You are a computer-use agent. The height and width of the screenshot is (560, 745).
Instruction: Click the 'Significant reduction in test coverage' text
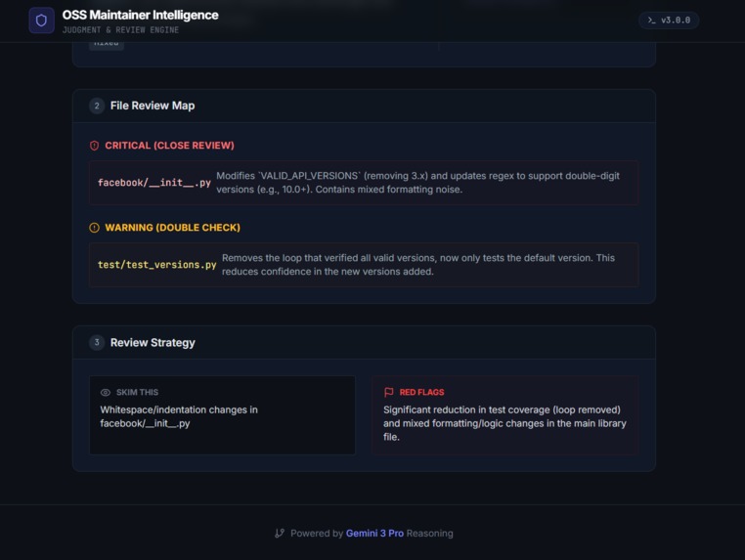pos(504,423)
